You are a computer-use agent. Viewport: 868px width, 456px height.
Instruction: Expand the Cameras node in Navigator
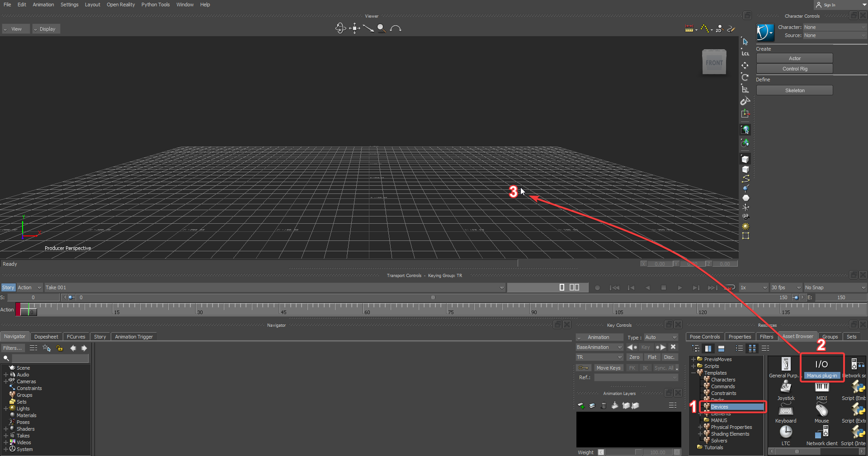coord(6,381)
